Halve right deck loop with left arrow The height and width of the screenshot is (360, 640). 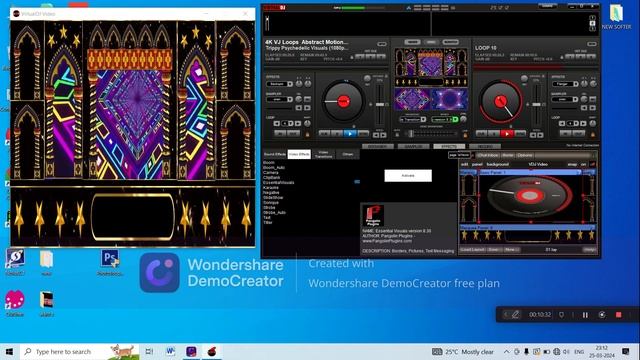pos(562,123)
